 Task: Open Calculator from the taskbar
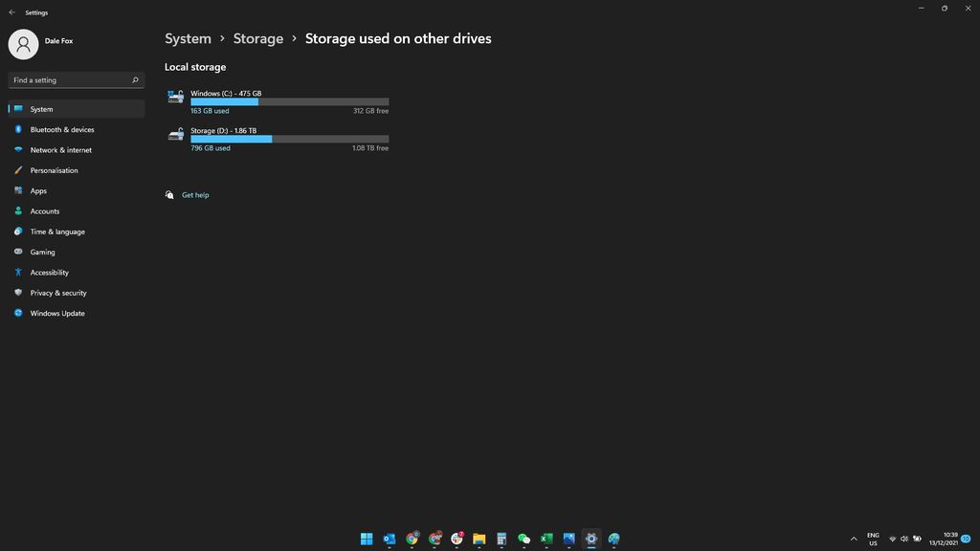click(501, 539)
